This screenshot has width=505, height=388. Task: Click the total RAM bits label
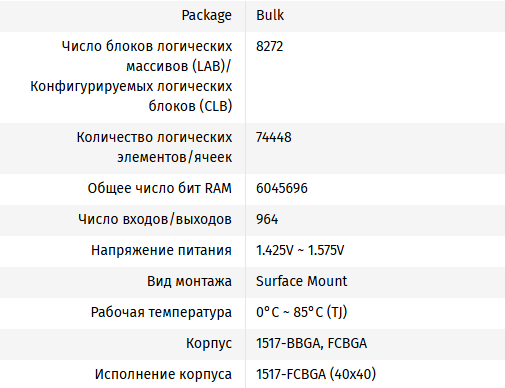(159, 188)
